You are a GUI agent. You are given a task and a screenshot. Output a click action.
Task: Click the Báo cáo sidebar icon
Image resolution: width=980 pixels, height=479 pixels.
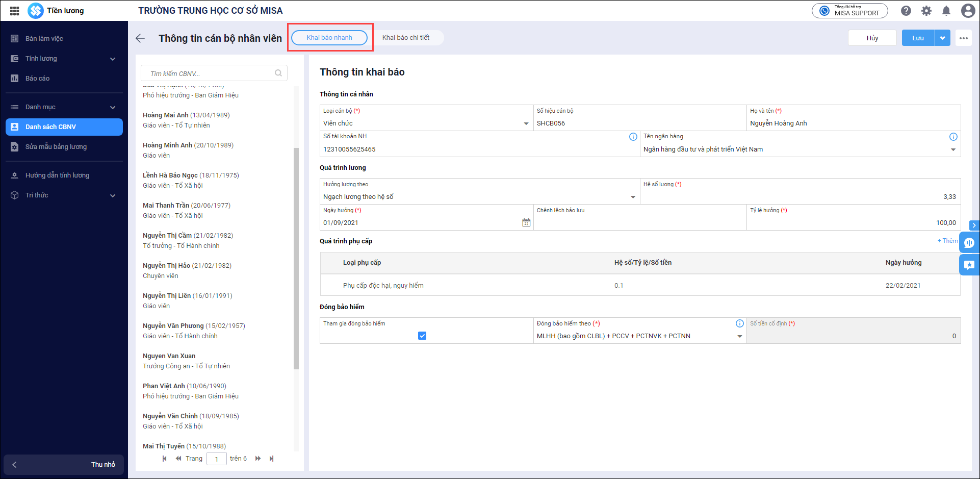click(x=15, y=79)
